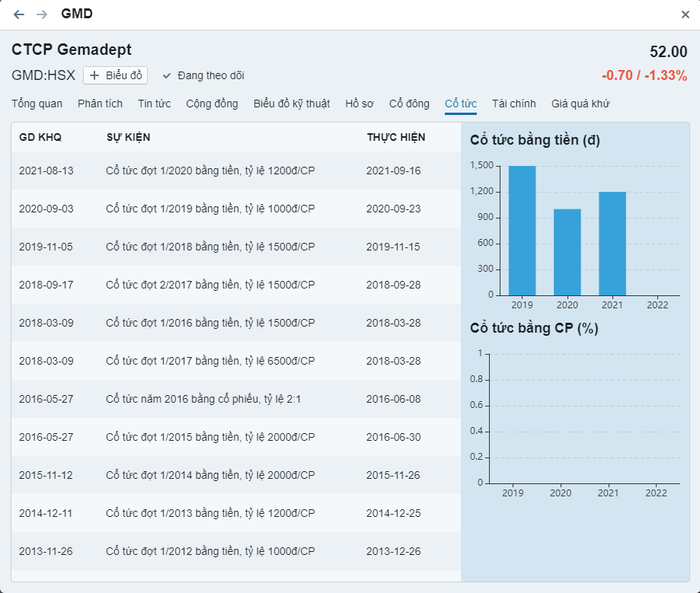Click event Cổ tức đợt 1/2018 1500đ/CP
The width and height of the screenshot is (700, 593).
coord(210,247)
